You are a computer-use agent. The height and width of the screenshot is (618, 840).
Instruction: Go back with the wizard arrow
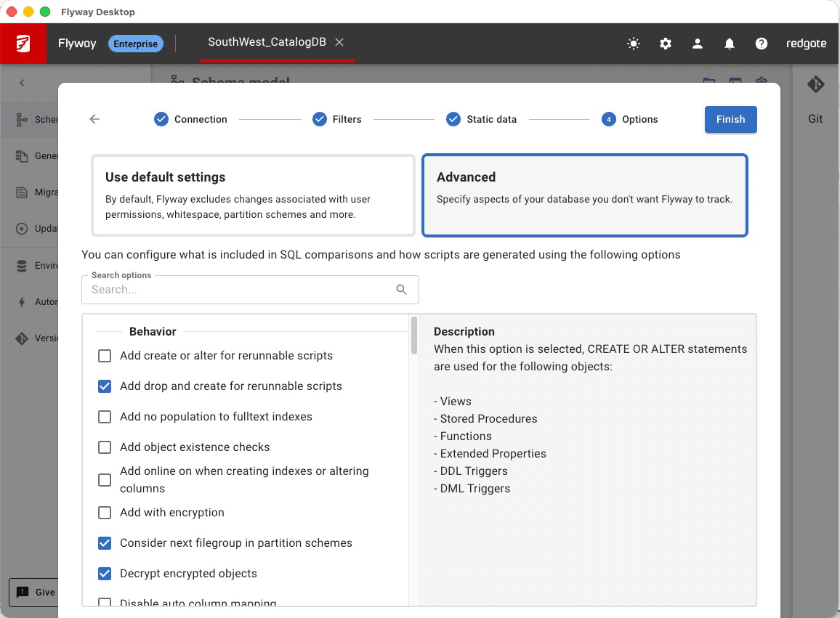click(x=94, y=119)
